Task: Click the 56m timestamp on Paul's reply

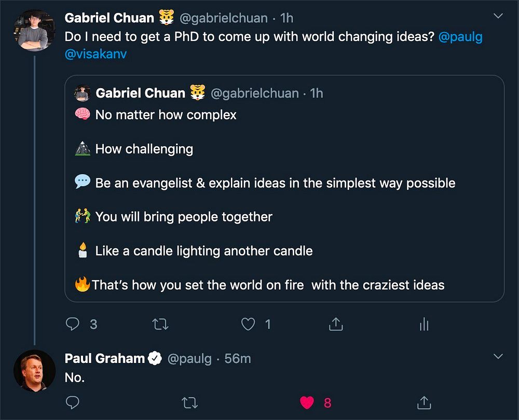Action: pyautogui.click(x=238, y=358)
